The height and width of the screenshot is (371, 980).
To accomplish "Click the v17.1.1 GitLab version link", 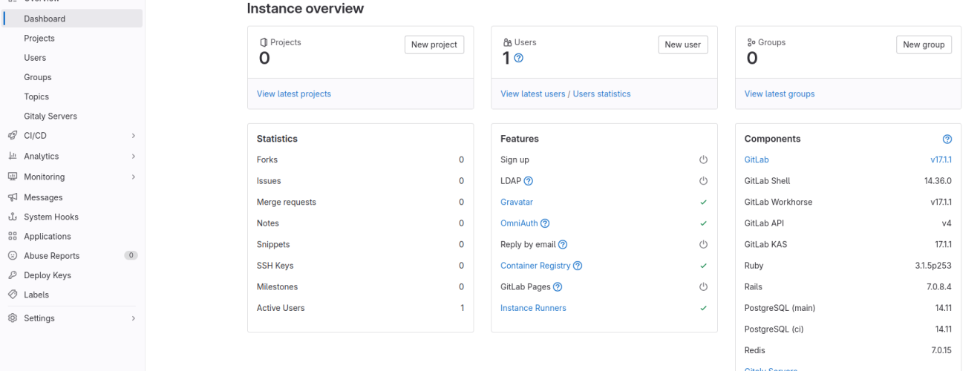I will [x=941, y=160].
